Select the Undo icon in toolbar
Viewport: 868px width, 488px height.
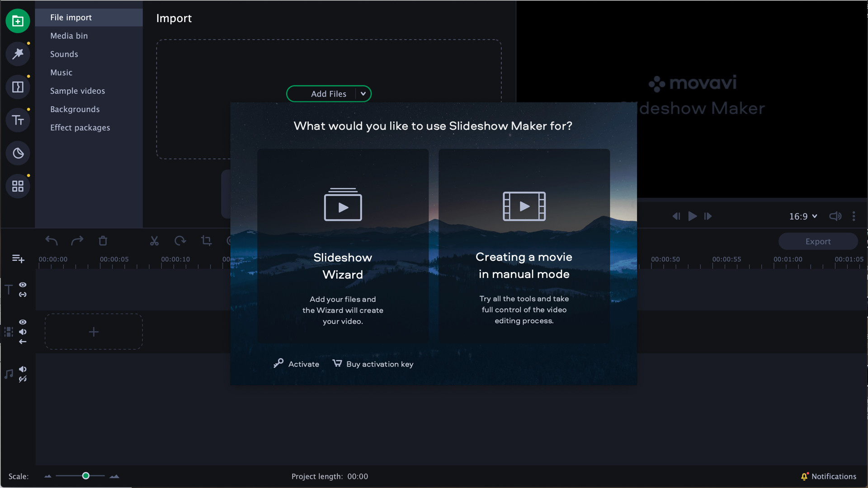coord(52,240)
